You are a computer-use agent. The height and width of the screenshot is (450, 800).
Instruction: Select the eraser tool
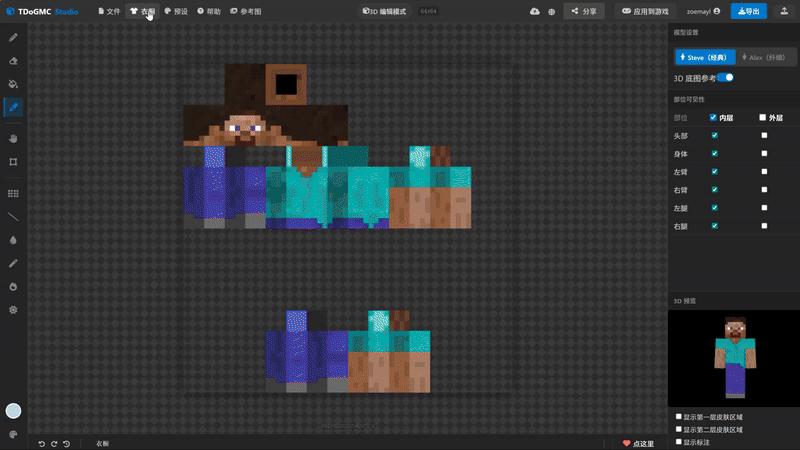click(13, 61)
